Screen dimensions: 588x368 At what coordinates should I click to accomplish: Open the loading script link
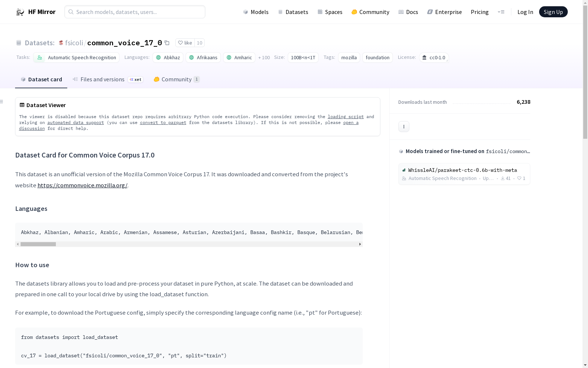pos(346,117)
